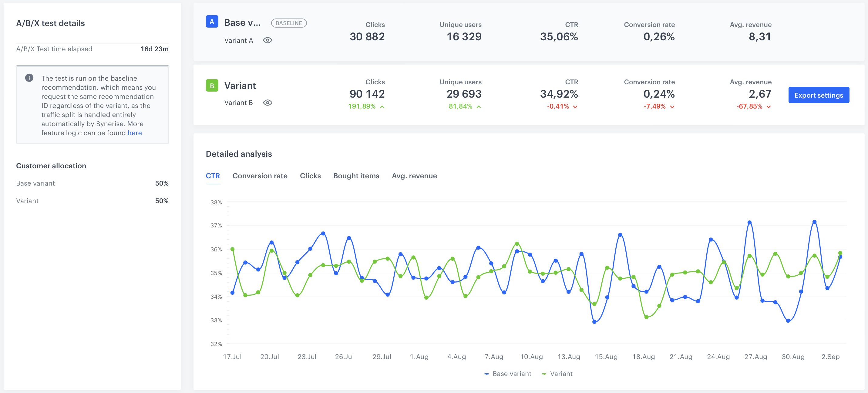Toggle visibility of Variant A
Image resolution: width=868 pixels, height=393 pixels.
pyautogui.click(x=267, y=40)
